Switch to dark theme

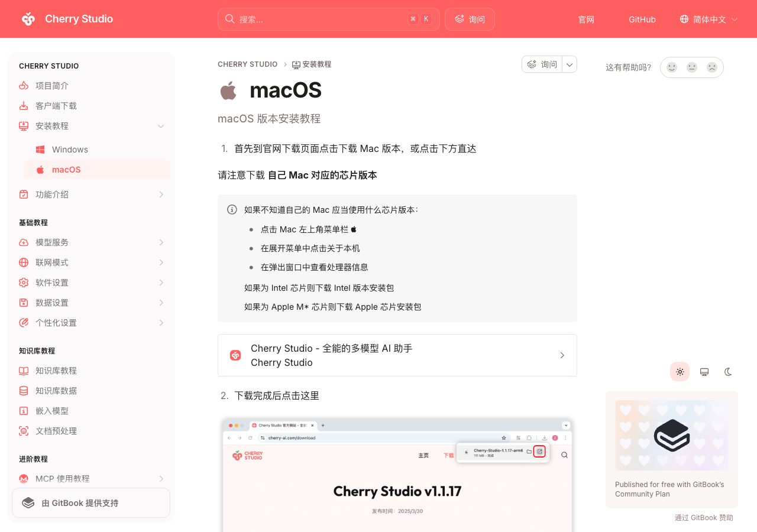coord(728,372)
